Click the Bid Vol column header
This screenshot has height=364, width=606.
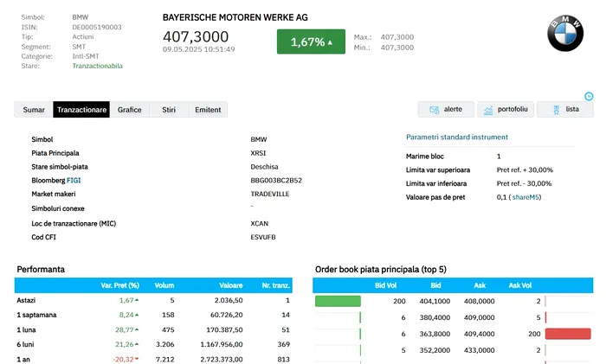[386, 285]
